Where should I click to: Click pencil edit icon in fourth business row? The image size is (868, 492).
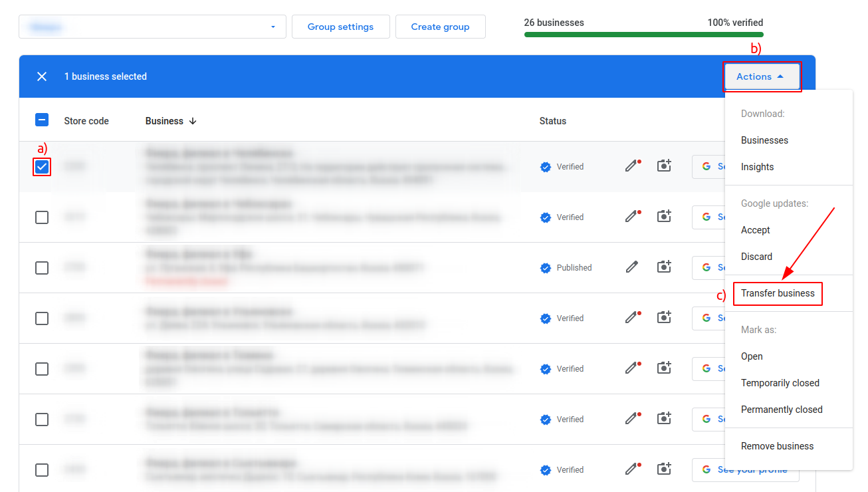point(632,318)
